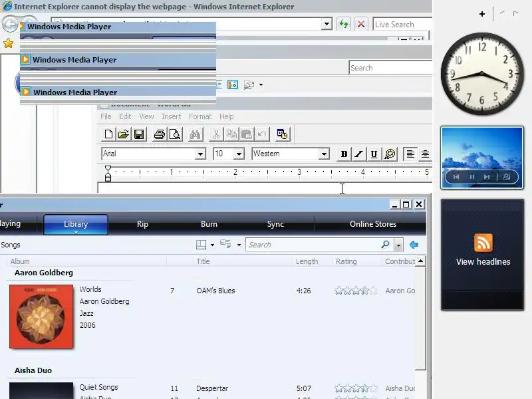
Task: Center text in WordPad
Action: tap(425, 154)
